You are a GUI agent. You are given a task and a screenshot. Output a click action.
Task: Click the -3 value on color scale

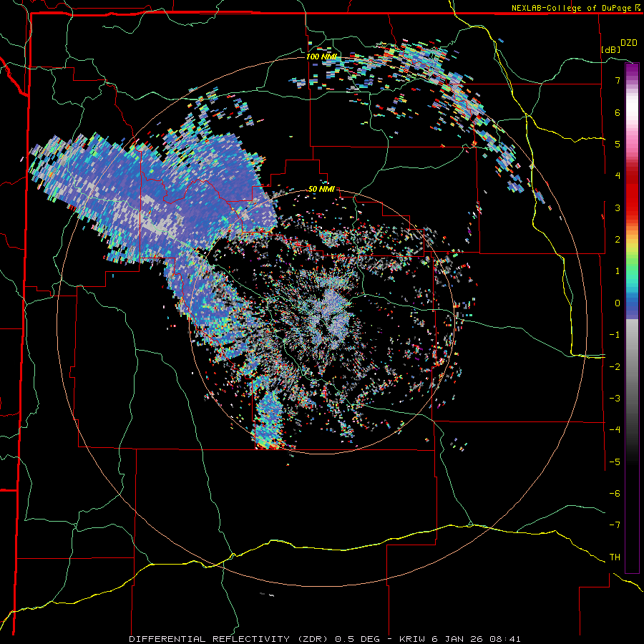point(615,398)
